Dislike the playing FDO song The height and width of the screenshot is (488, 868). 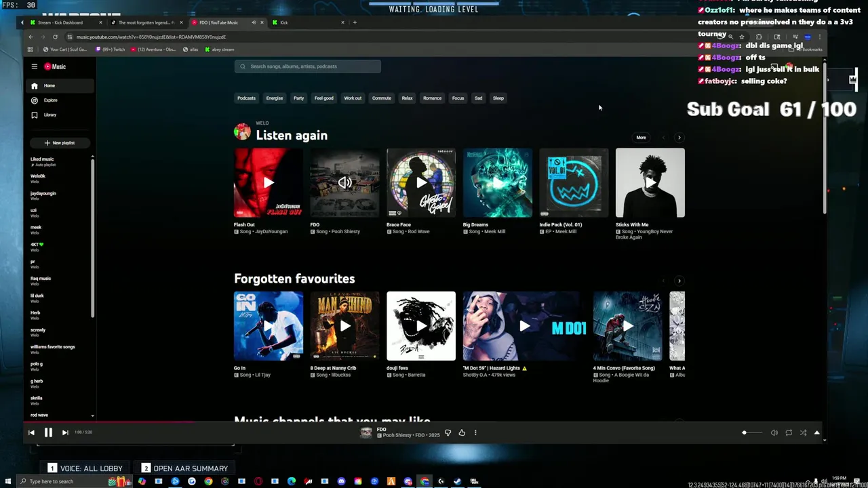[448, 432]
